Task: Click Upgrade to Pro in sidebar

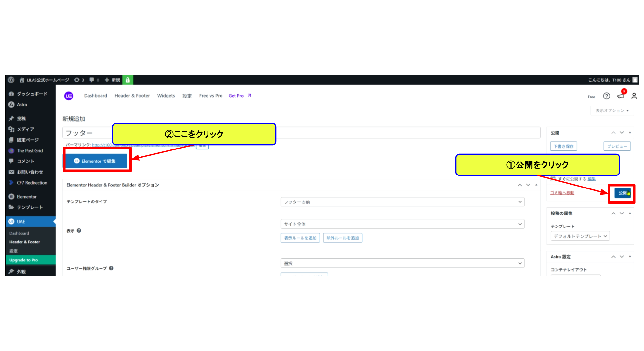Action: (31, 260)
